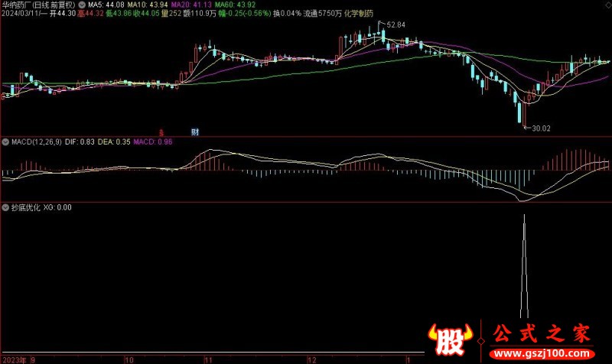Open the 抄底优化 indicator dropdown arrow
The height and width of the screenshot is (364, 612).
(4, 207)
